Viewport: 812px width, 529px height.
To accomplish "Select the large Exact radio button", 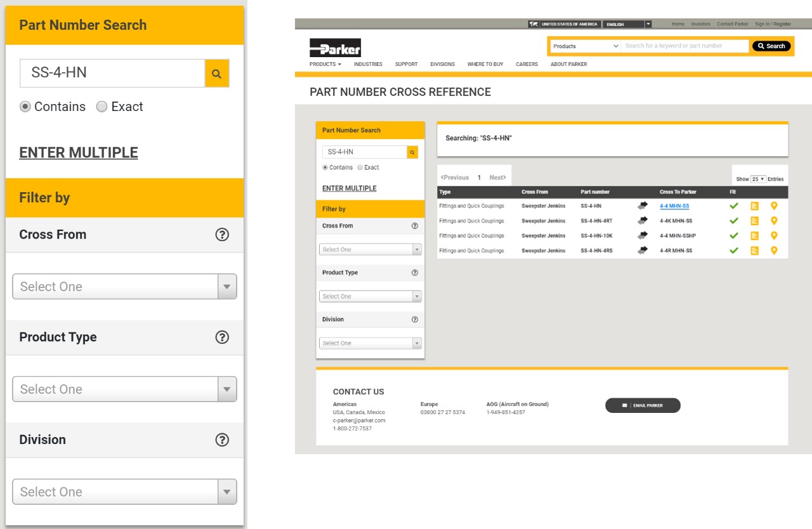I will click(101, 107).
